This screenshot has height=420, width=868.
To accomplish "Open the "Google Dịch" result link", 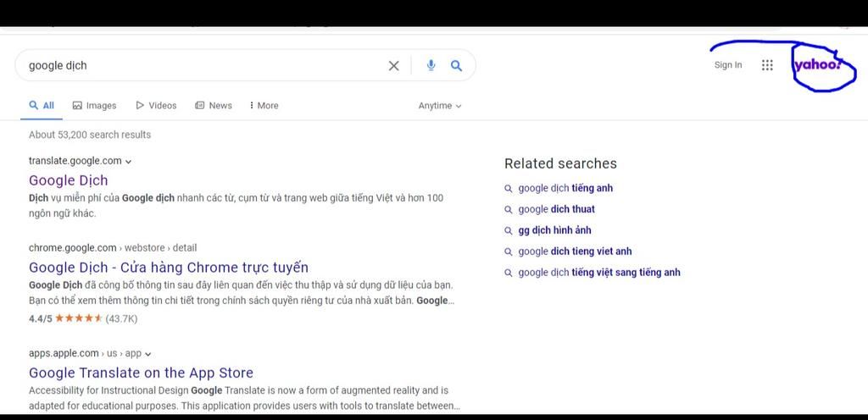I will pos(69,180).
